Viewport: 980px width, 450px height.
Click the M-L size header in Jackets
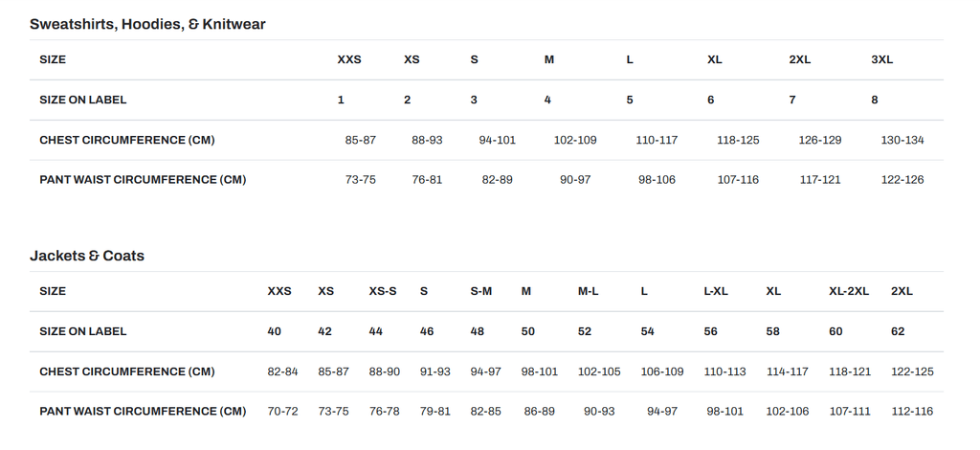[x=588, y=291]
